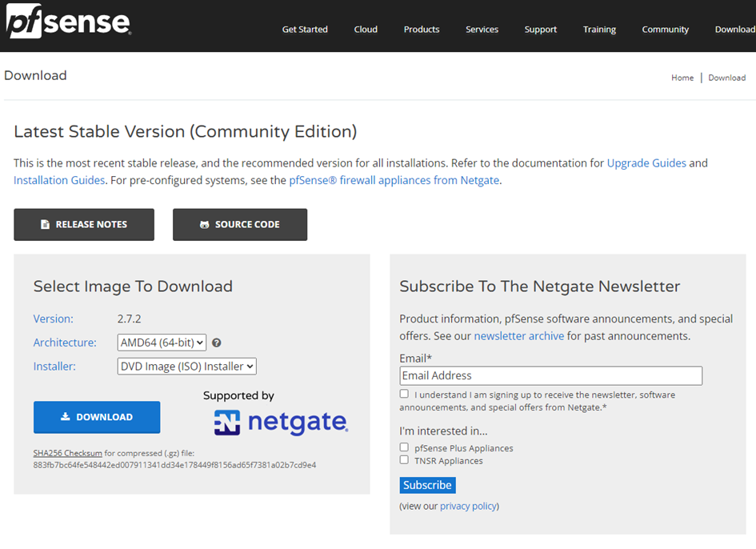Open the Community menu

tap(665, 30)
